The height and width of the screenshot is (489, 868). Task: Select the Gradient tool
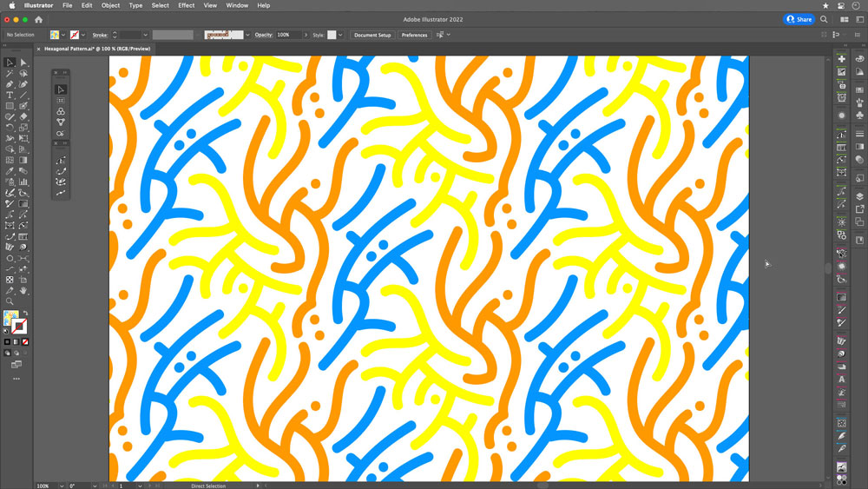point(23,160)
